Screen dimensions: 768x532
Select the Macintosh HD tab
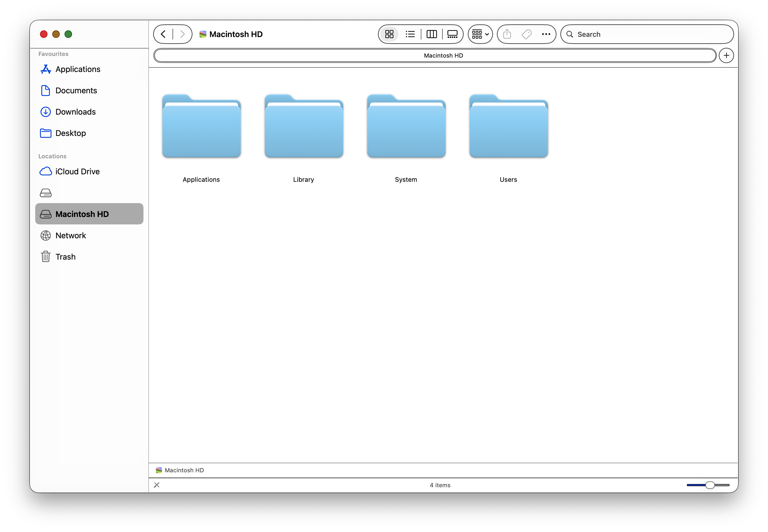[435, 55]
